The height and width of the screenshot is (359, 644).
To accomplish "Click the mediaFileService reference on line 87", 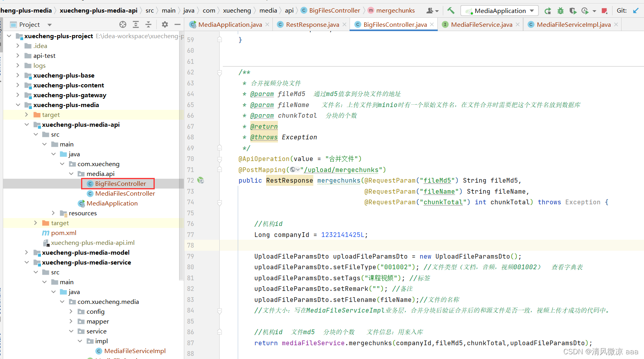I will pos(313,343).
